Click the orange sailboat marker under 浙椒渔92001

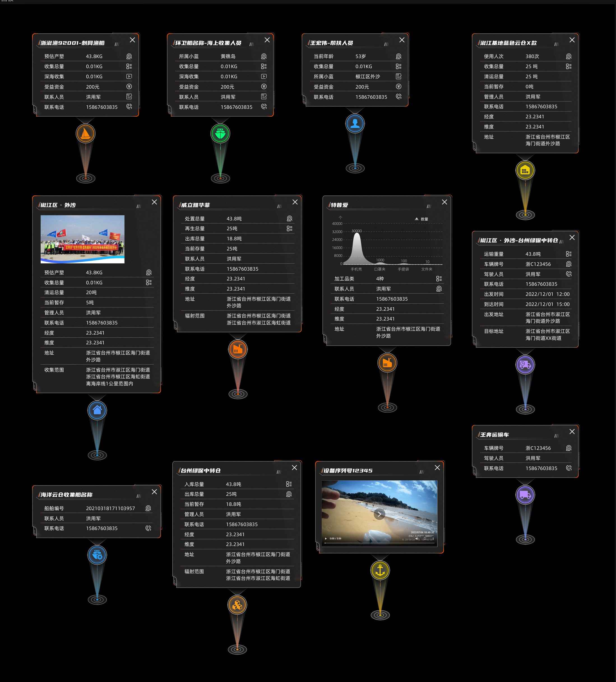(85, 133)
